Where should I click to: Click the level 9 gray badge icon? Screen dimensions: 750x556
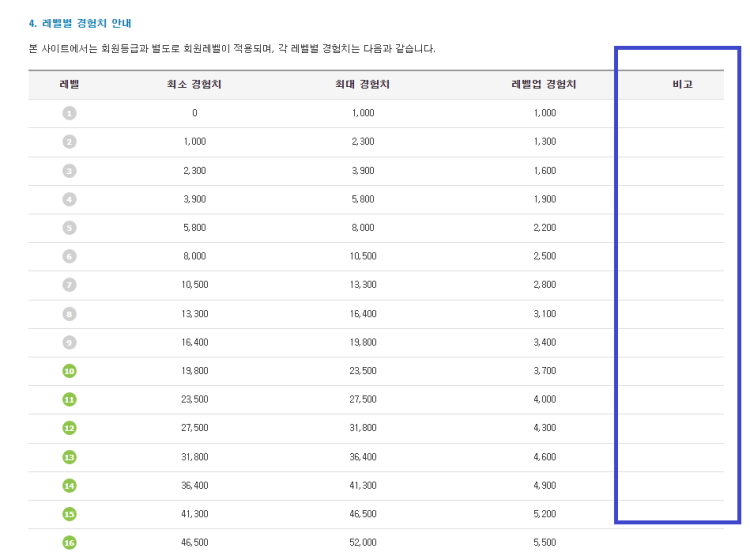[x=69, y=342]
